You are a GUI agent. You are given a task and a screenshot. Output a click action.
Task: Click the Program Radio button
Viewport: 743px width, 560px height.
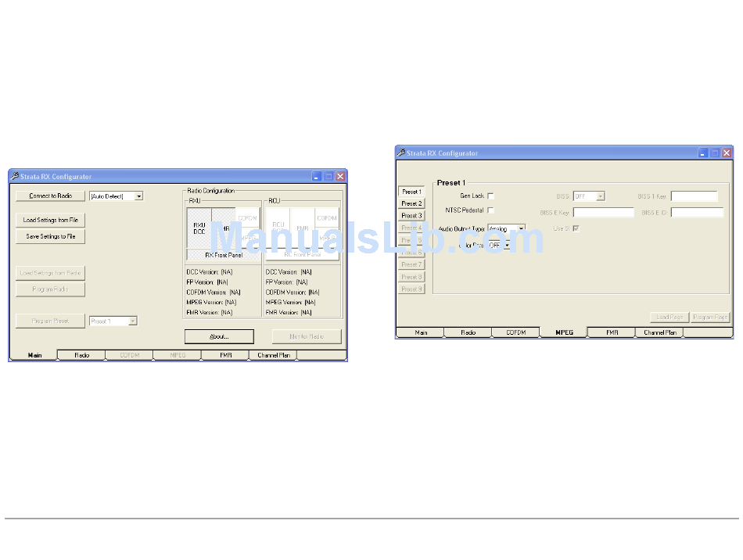(x=50, y=289)
